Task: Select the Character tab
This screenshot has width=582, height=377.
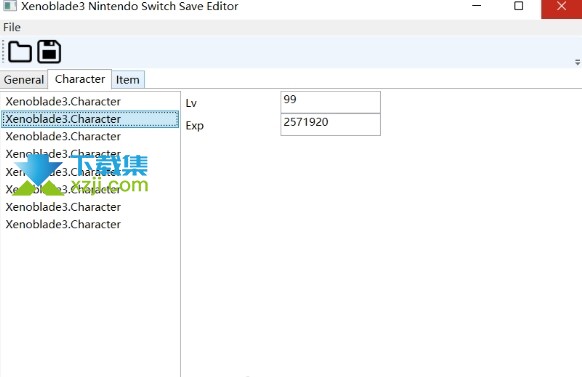Action: [x=80, y=79]
